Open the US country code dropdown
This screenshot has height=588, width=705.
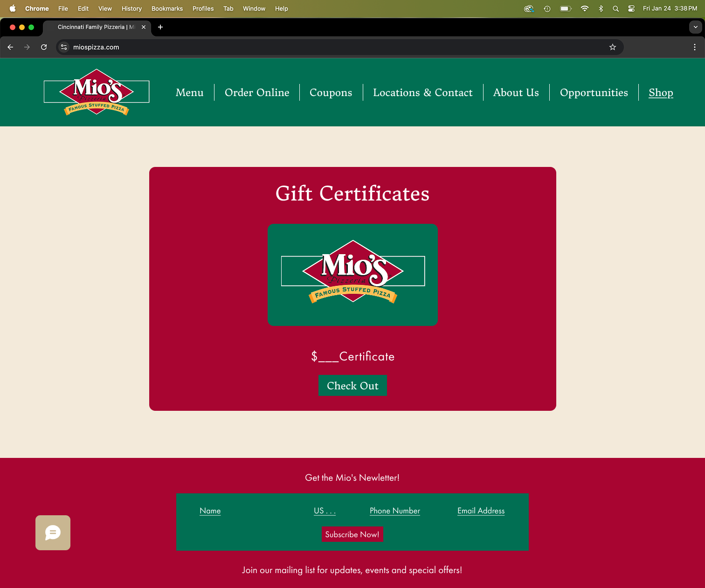pyautogui.click(x=325, y=511)
